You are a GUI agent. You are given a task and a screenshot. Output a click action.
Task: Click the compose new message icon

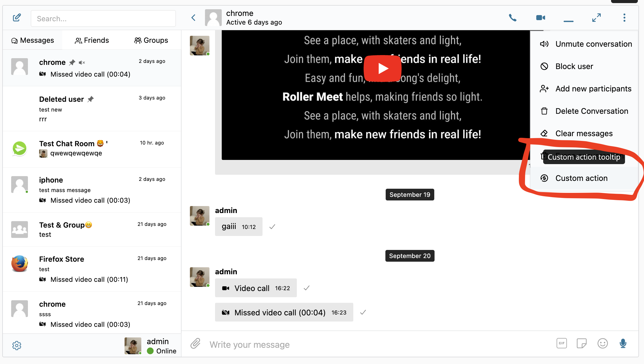(17, 18)
